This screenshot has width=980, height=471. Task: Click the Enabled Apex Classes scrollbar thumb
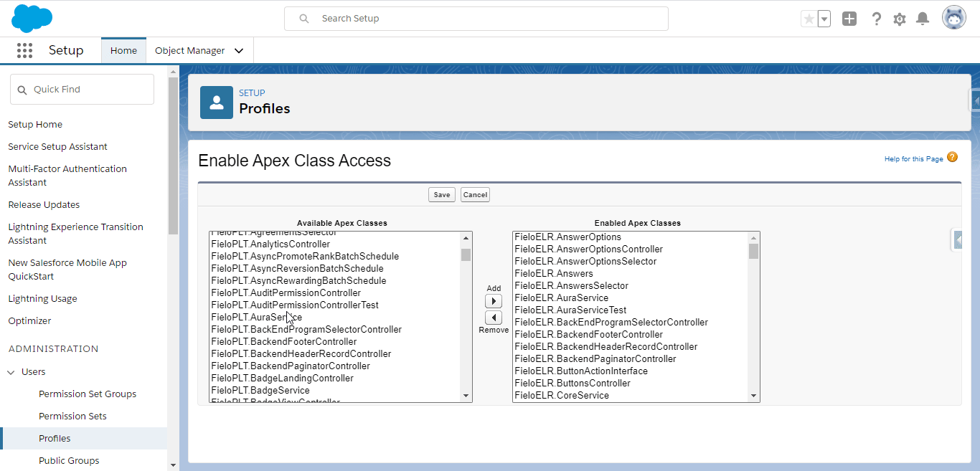[753, 251]
